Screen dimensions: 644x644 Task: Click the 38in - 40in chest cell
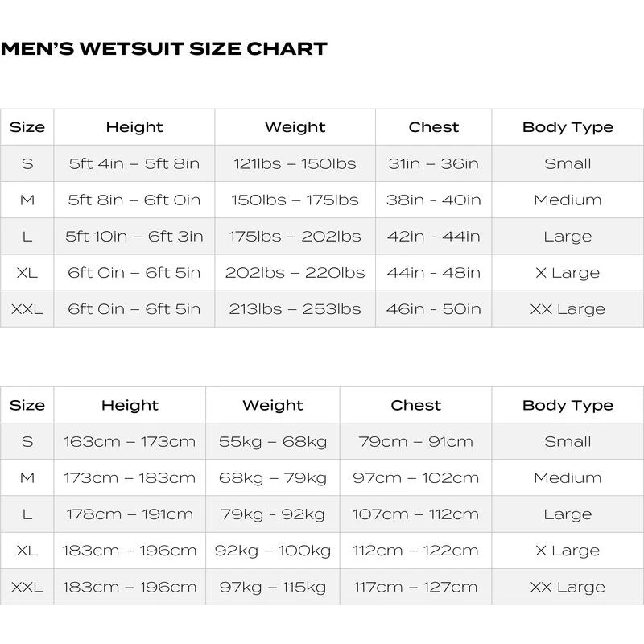click(433, 200)
